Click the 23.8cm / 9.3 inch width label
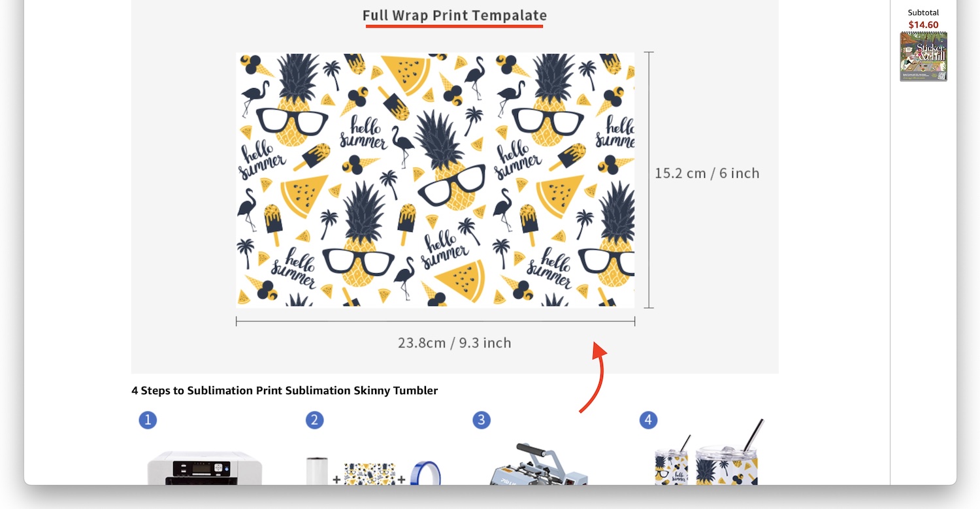Viewport: 980px width, 509px height. click(x=454, y=342)
